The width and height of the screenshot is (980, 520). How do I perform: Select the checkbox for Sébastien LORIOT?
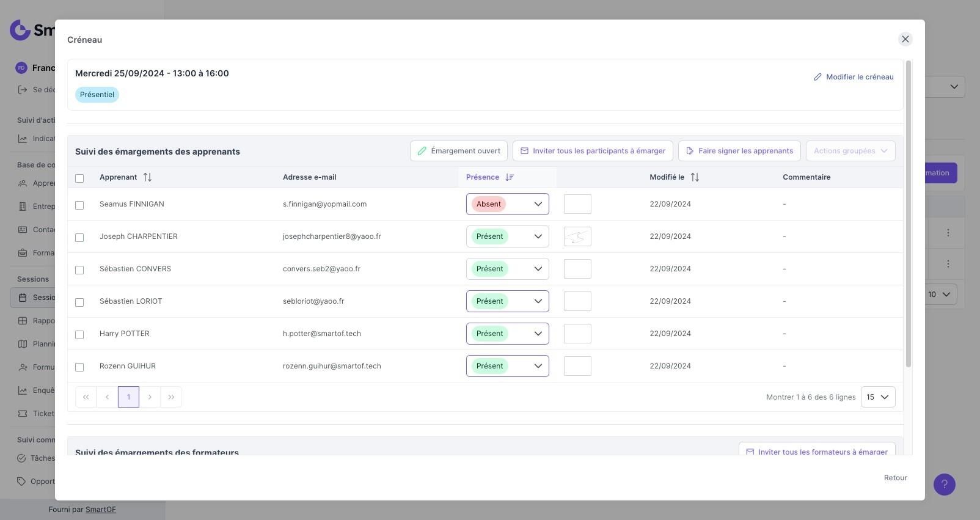(x=79, y=302)
